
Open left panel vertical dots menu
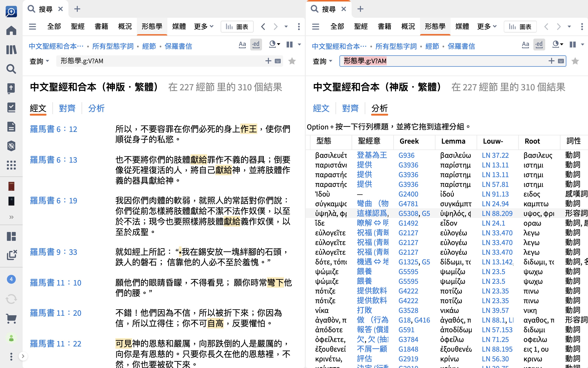coord(299,26)
